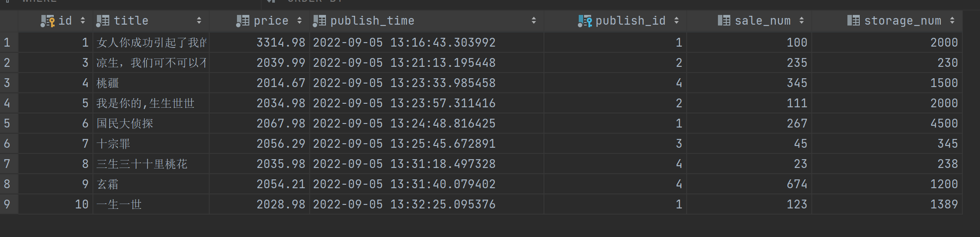Image resolution: width=980 pixels, height=237 pixels.
Task: Click the id column primary key icon
Action: pyautogui.click(x=48, y=21)
